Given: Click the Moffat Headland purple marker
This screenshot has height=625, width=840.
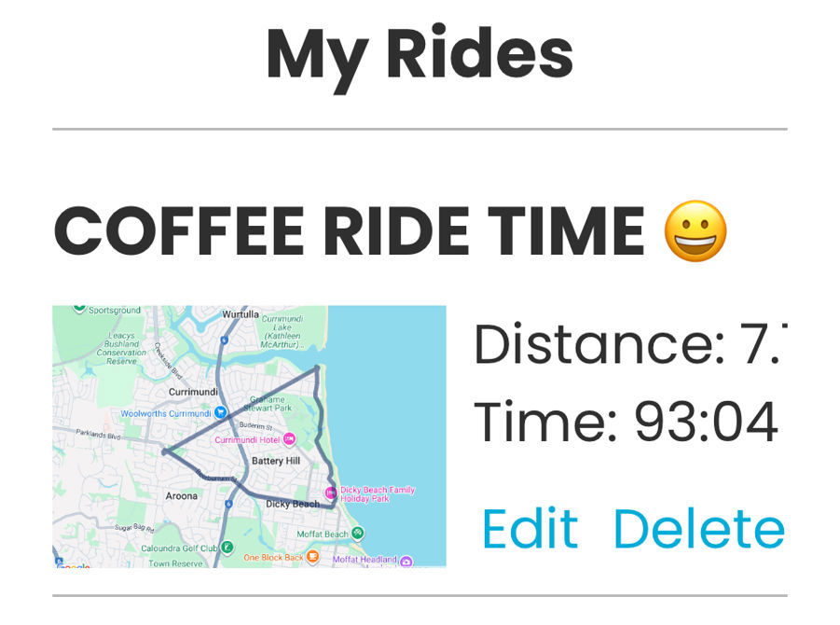Looking at the screenshot, I should pyautogui.click(x=405, y=561).
